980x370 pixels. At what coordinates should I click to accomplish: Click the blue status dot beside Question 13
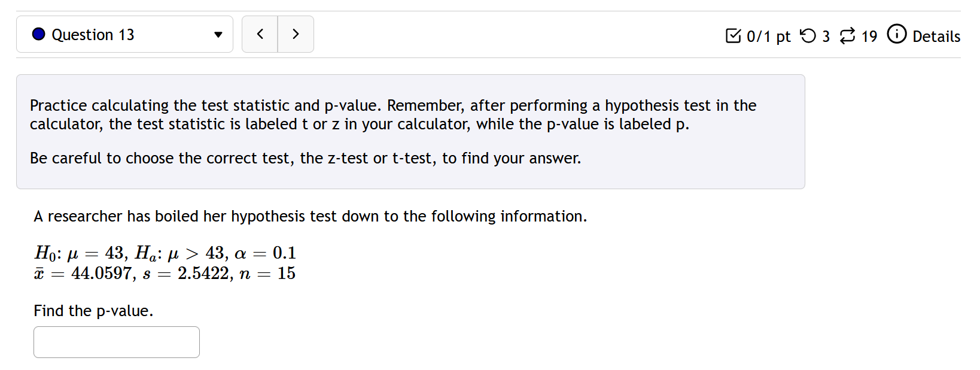(38, 34)
